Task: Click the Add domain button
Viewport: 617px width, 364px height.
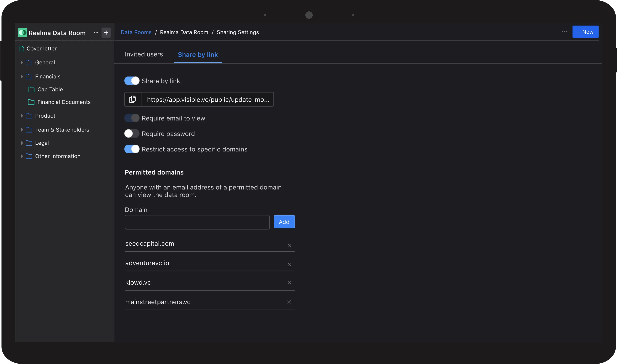Action: pyautogui.click(x=284, y=222)
